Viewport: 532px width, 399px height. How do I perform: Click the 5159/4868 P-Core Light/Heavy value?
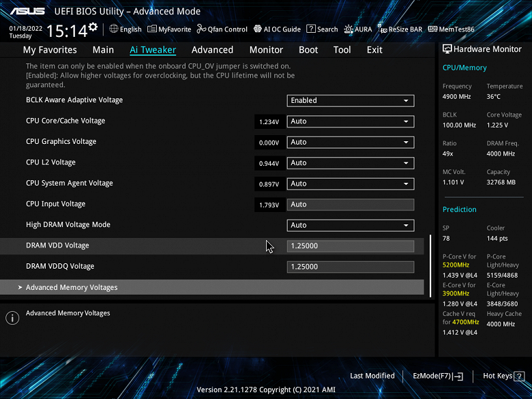click(x=502, y=275)
